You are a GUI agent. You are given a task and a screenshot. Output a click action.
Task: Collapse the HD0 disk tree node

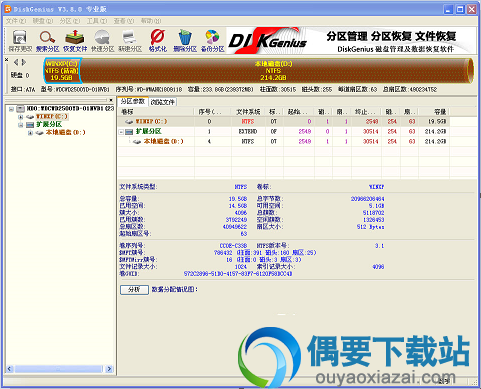click(x=12, y=109)
